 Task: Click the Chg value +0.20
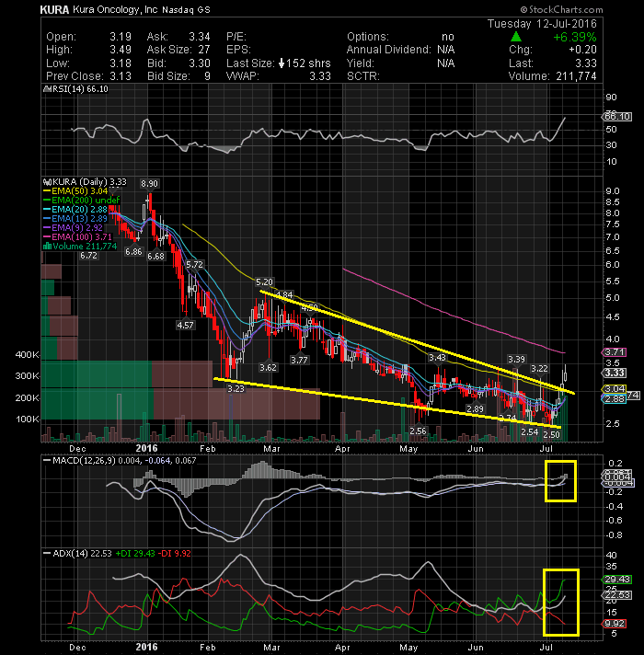pyautogui.click(x=582, y=50)
